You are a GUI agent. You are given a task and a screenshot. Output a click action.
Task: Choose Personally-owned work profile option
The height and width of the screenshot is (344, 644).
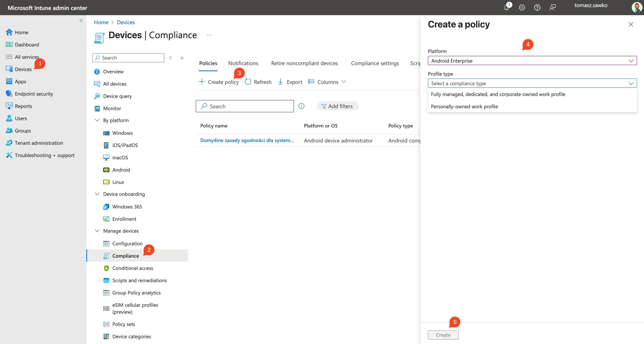(x=532, y=106)
